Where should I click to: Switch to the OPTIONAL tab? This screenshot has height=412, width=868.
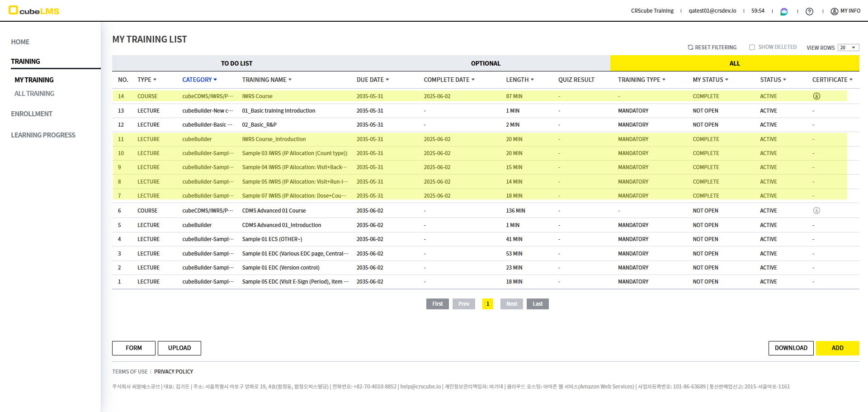tap(486, 63)
